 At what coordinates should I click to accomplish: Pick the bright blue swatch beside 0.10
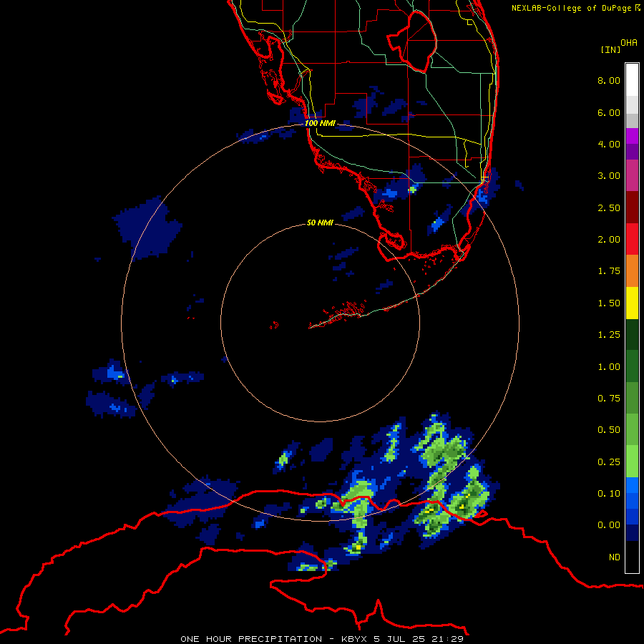click(x=632, y=485)
